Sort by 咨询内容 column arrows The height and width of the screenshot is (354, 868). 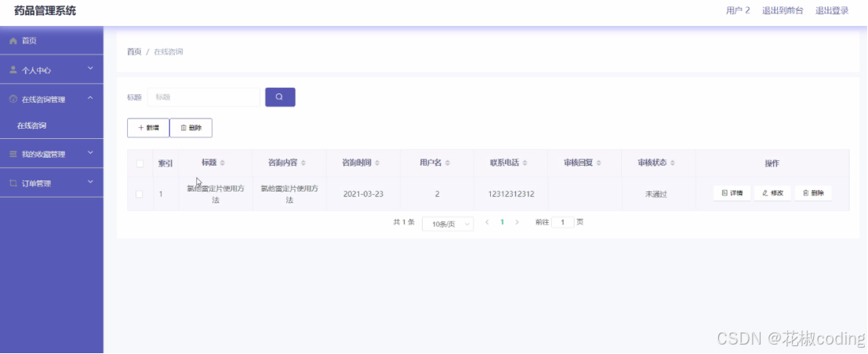point(303,163)
